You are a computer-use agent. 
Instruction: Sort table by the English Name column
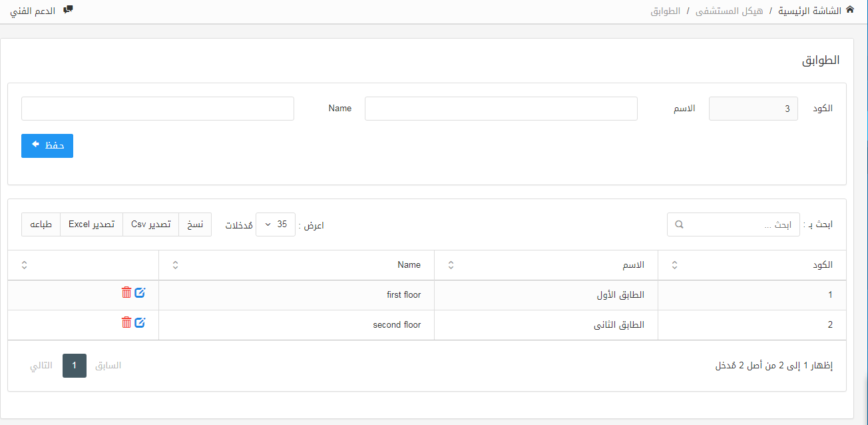click(x=175, y=265)
